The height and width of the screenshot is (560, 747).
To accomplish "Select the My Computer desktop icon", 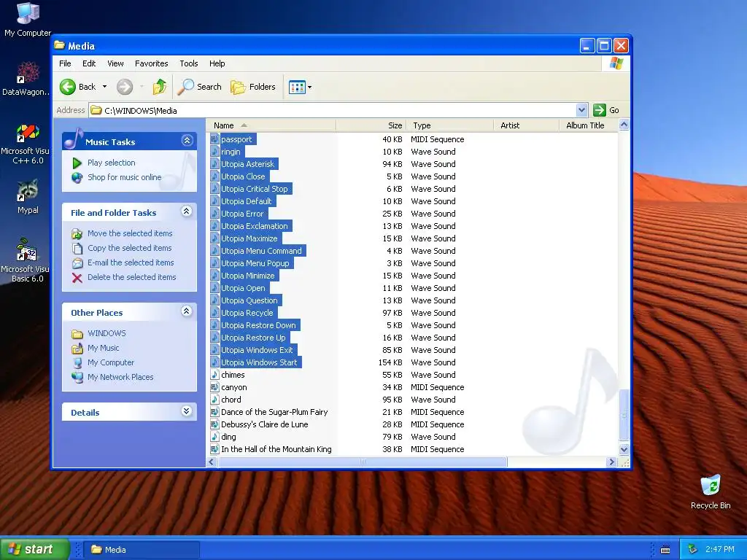I will 28,13.
